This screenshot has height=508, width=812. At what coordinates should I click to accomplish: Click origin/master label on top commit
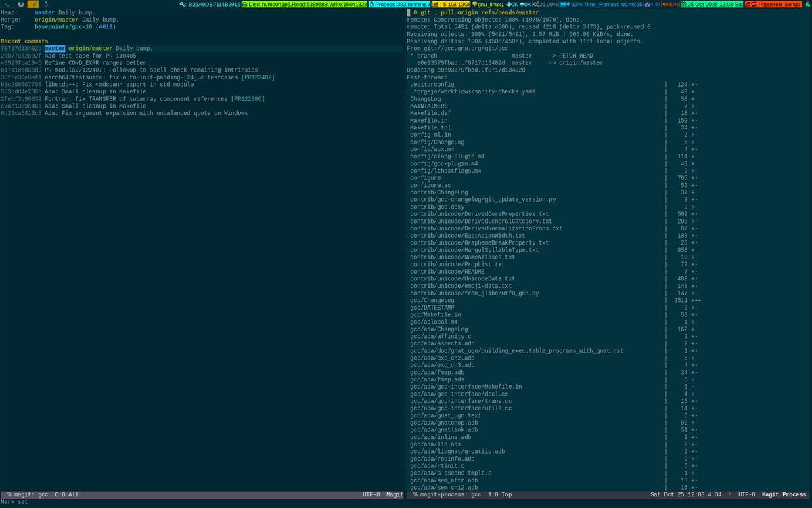coord(91,49)
